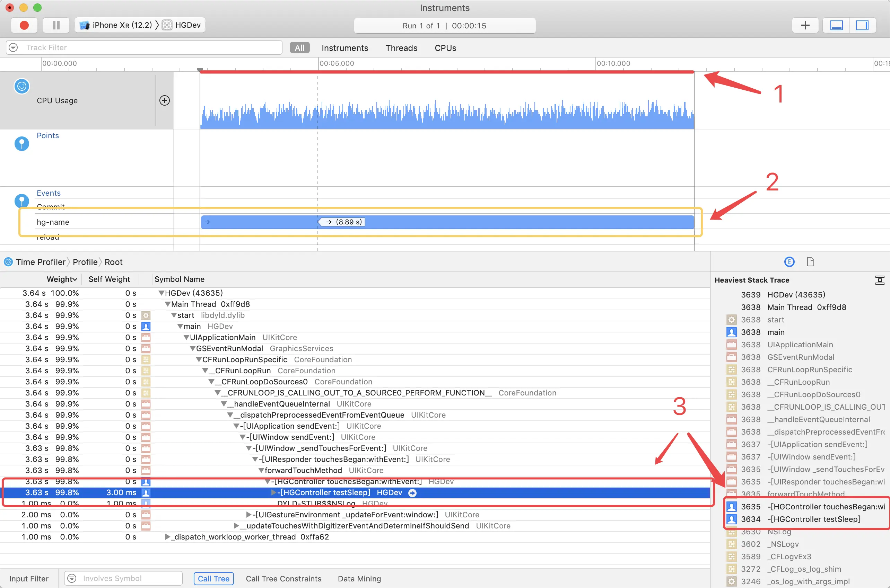
Task: Click the red Record button
Action: 24,25
